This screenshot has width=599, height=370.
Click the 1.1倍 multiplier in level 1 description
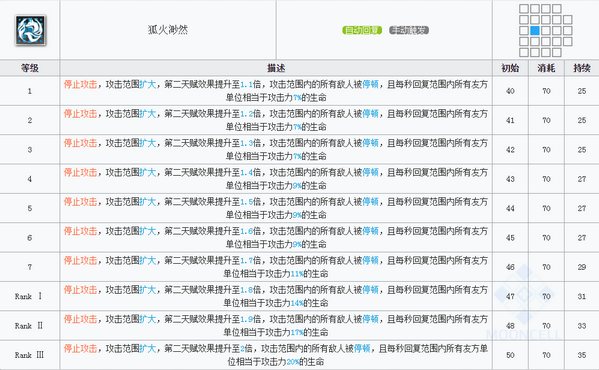coord(250,84)
